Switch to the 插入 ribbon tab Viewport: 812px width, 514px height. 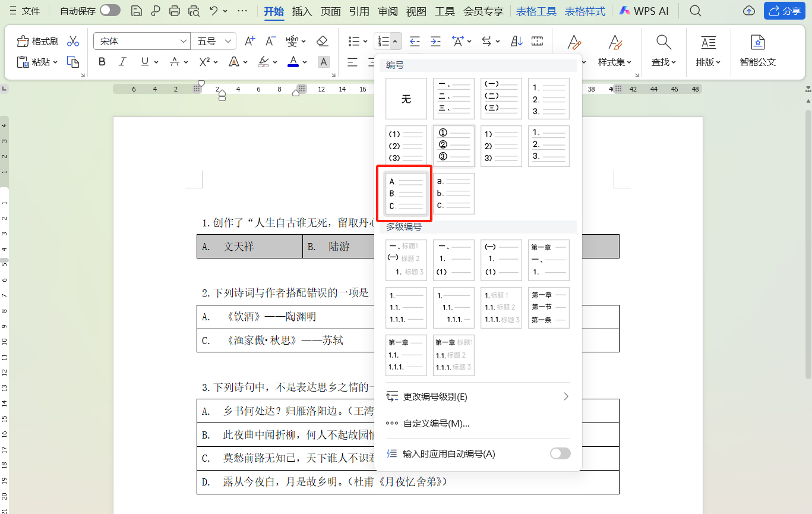tap(301, 10)
